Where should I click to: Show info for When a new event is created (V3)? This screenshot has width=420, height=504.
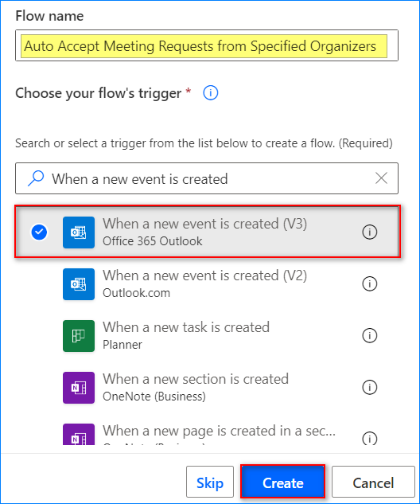coord(370,232)
